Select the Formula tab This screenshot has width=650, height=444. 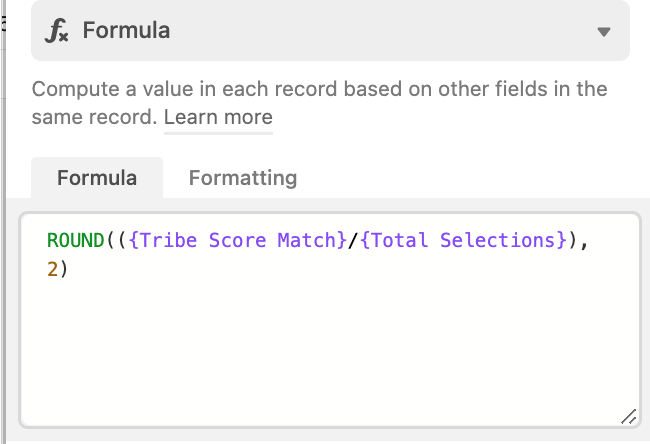97,178
